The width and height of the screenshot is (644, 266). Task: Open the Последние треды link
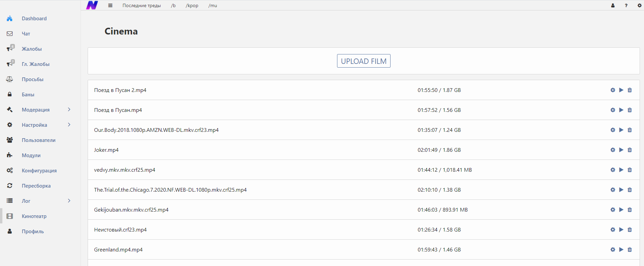click(x=141, y=5)
